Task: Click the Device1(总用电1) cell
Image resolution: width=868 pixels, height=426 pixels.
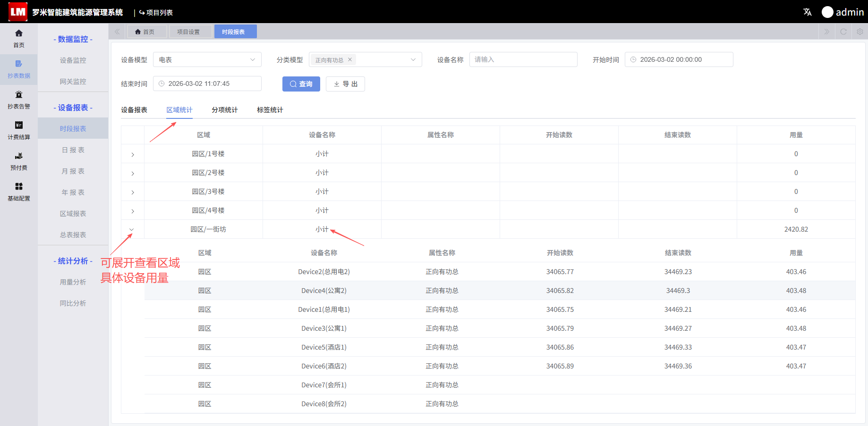Action: 324,309
